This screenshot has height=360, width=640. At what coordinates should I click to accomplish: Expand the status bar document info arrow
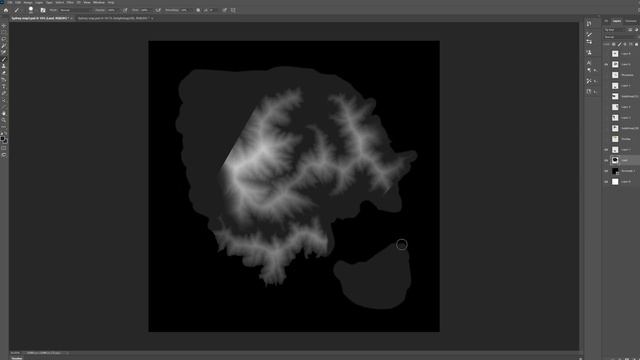pyautogui.click(x=67, y=353)
